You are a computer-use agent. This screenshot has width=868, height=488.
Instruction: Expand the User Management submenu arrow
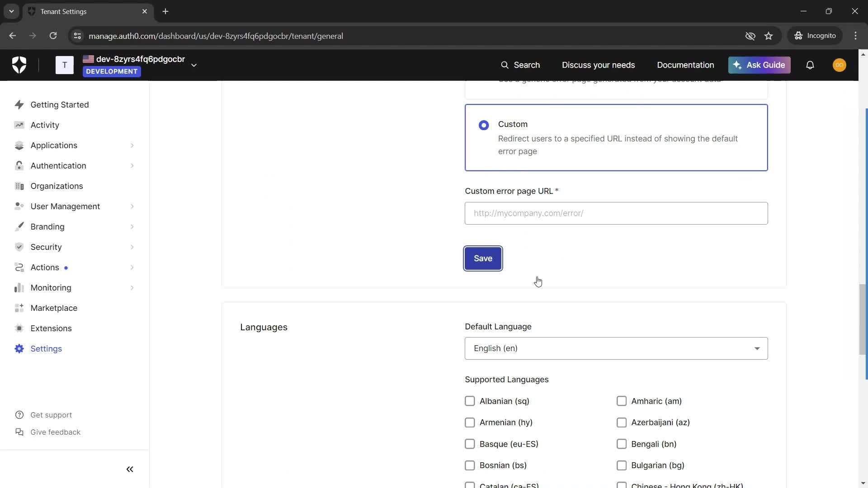132,206
